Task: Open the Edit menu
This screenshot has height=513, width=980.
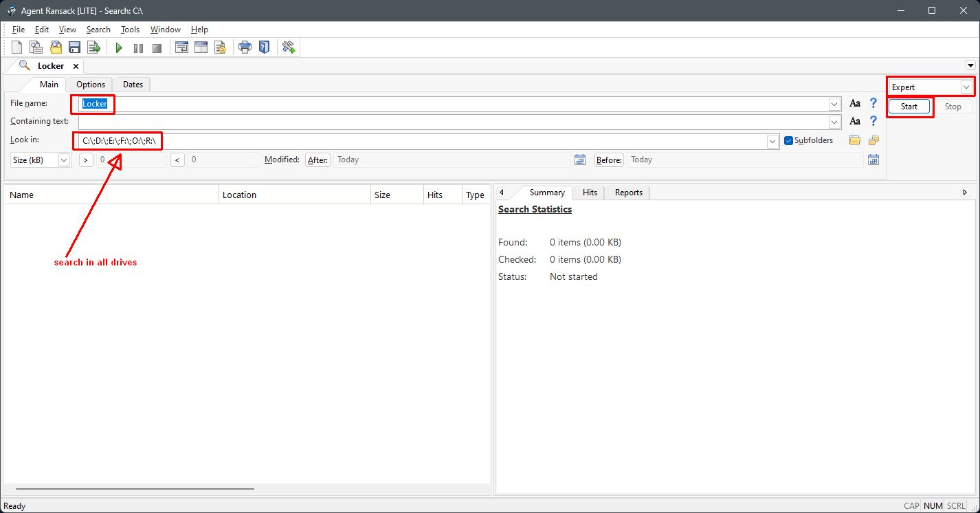Action: tap(42, 30)
